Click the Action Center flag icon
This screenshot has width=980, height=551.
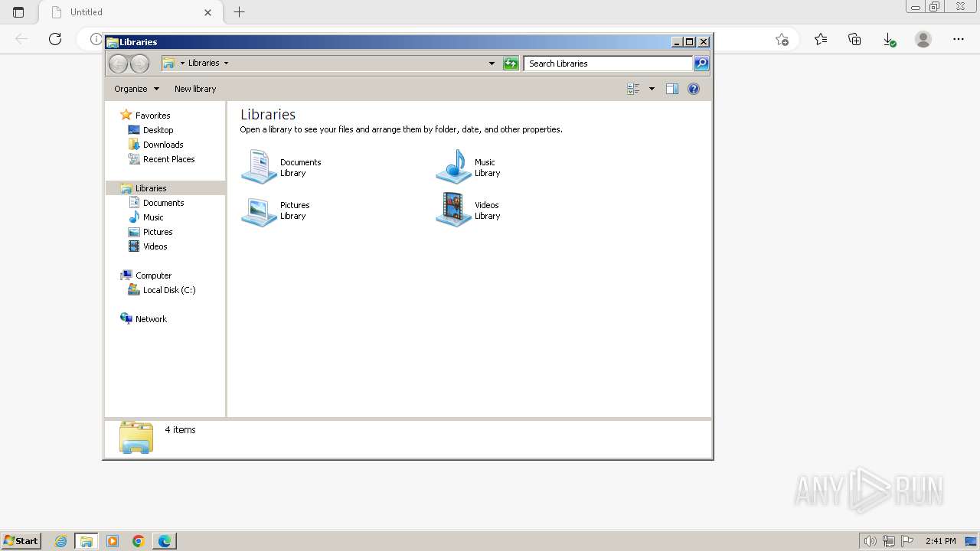point(907,541)
